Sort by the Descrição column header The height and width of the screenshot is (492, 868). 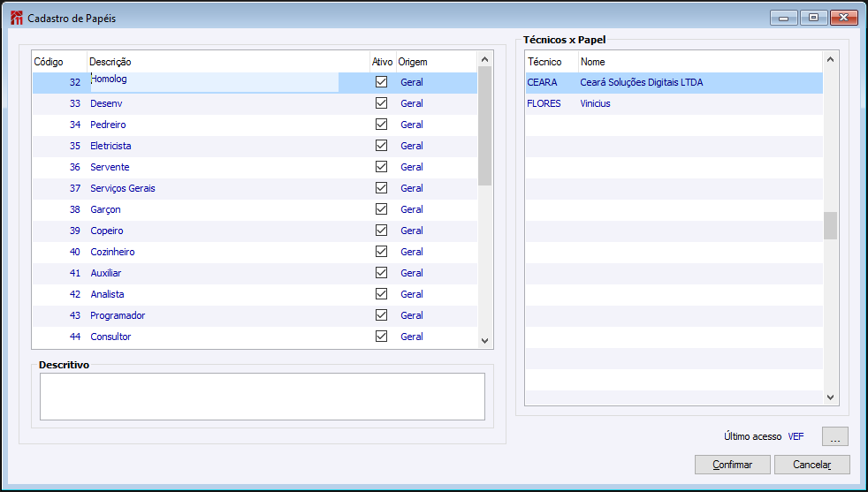(229, 62)
